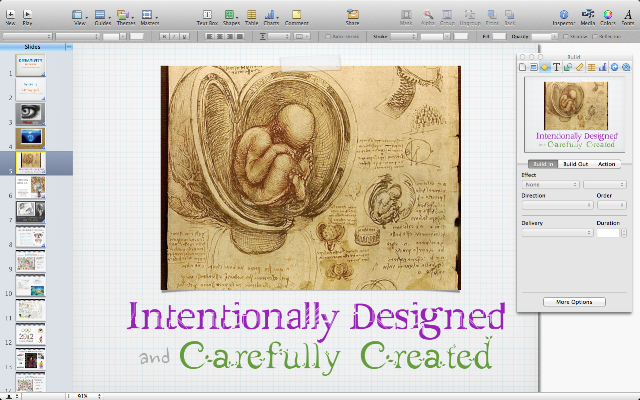The image size is (640, 400).
Task: Toggle underline text formatting
Action: tap(184, 37)
